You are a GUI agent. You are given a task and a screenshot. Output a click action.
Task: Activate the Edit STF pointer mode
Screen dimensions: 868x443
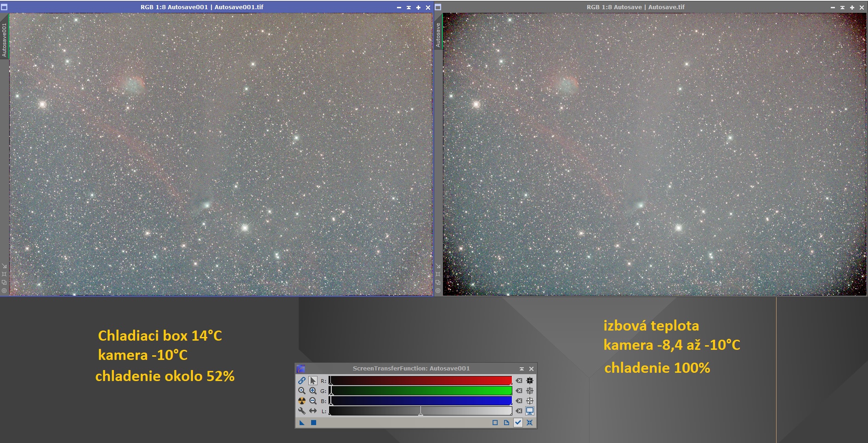313,381
